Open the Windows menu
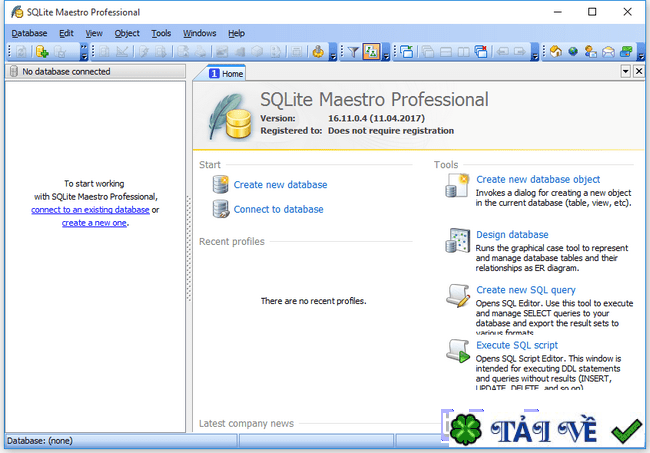Screen dimensions: 650x453 199,33
